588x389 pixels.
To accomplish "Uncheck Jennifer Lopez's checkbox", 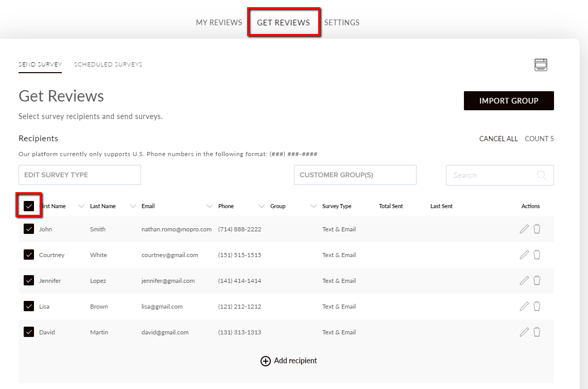I will (29, 281).
